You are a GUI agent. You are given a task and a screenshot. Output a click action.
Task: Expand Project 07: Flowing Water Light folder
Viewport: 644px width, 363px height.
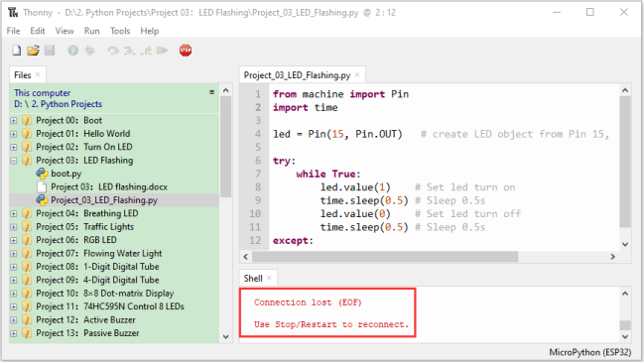[x=14, y=253]
